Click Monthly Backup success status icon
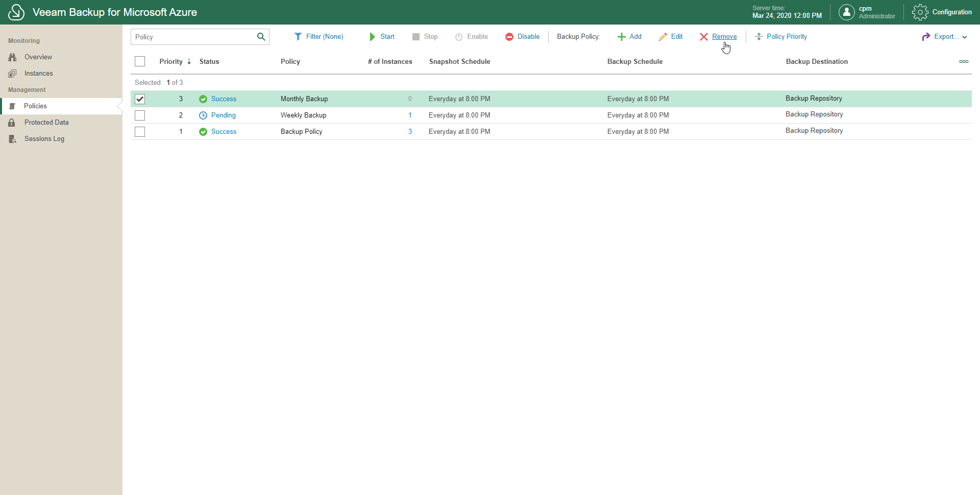Viewport: 980px width, 495px height. 203,99
